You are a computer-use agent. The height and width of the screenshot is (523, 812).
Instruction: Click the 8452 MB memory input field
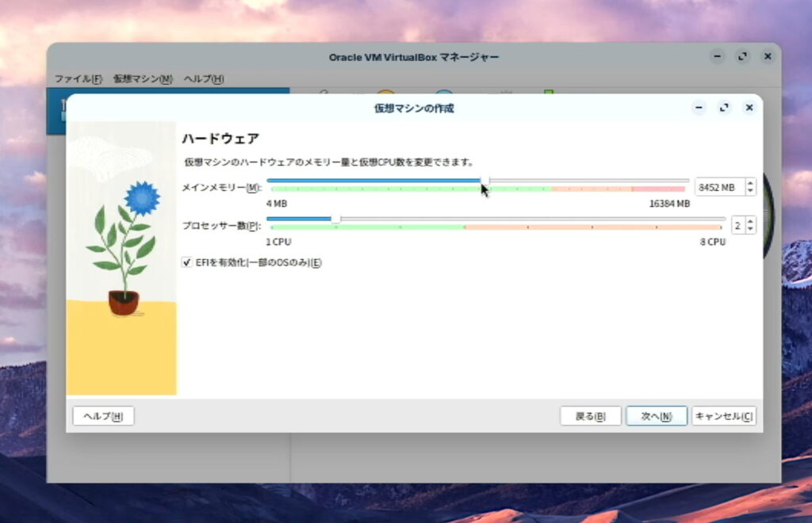pos(719,187)
